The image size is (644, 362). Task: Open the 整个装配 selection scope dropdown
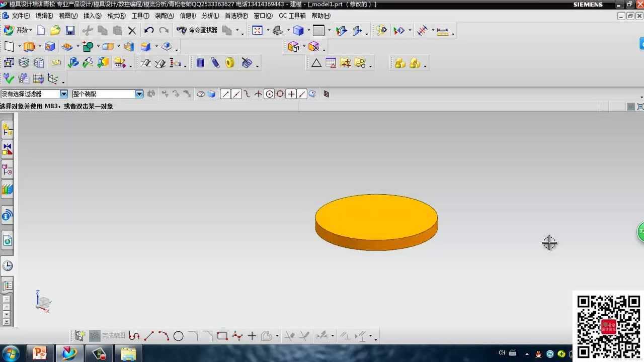[139, 94]
